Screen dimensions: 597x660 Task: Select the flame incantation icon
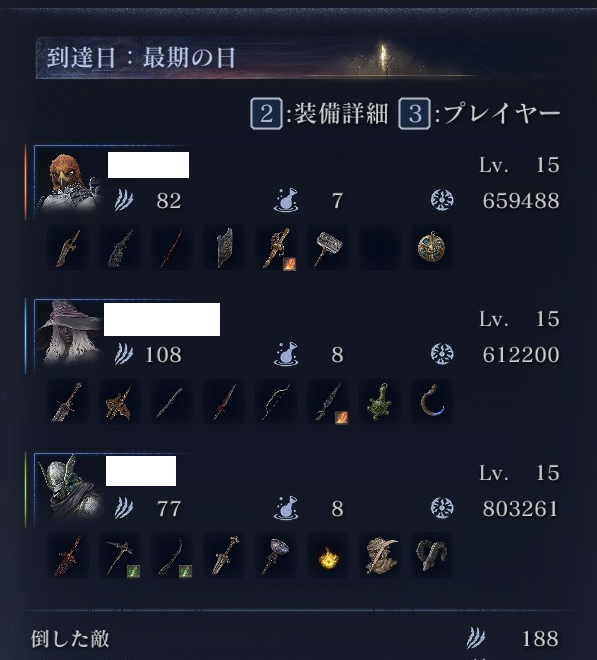tap(328, 555)
